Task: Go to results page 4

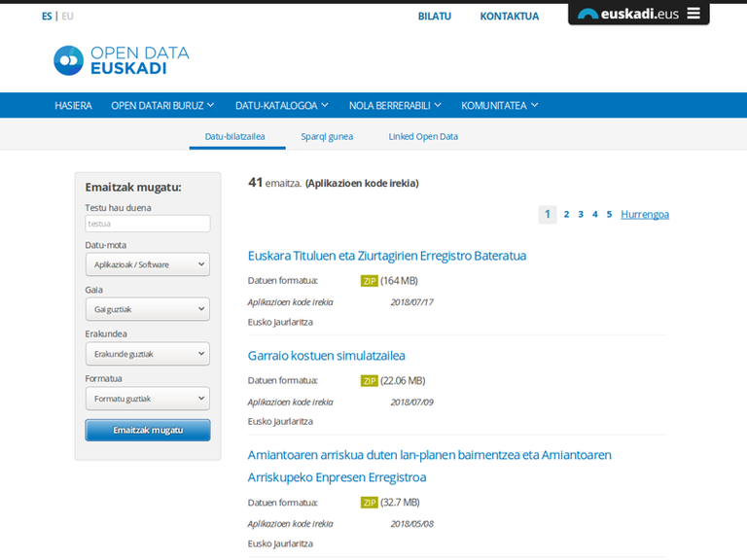Action: [x=595, y=214]
